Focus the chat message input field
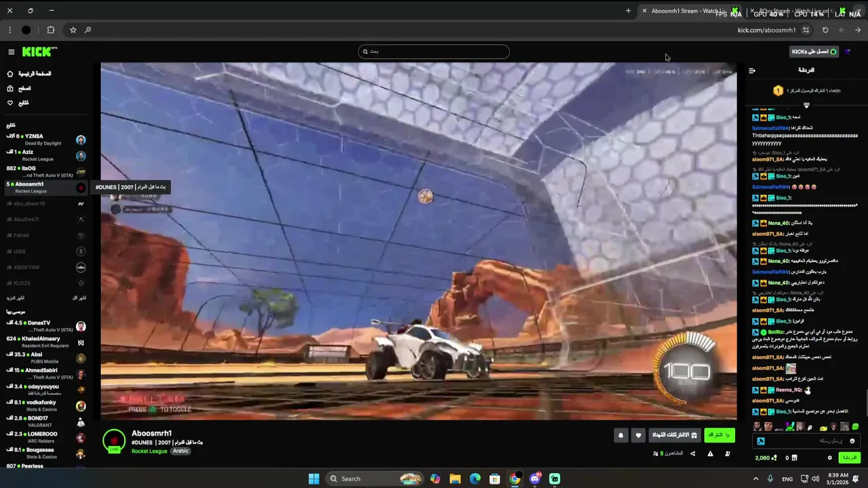 [808, 441]
